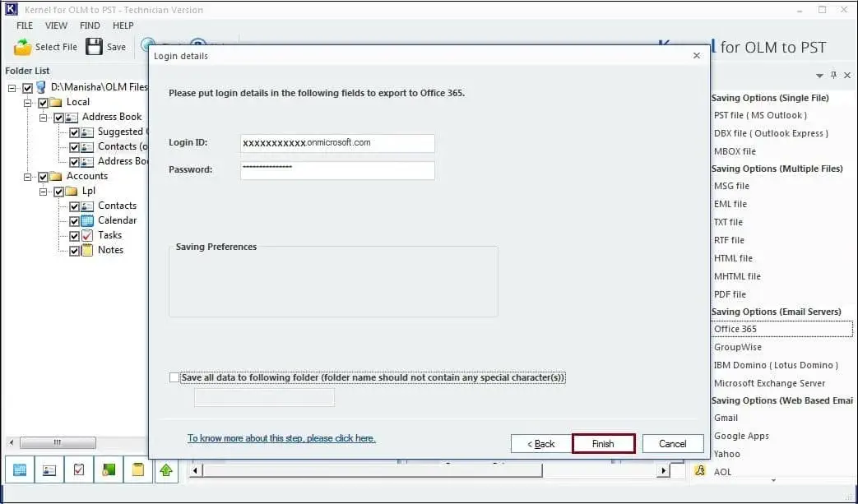Select the Office 365 saving option
The height and width of the screenshot is (504, 858).
[x=781, y=329]
